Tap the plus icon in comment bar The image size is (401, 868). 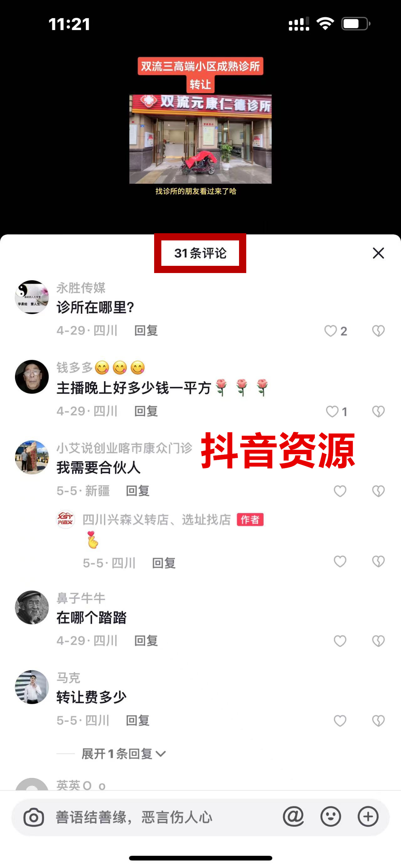(368, 817)
